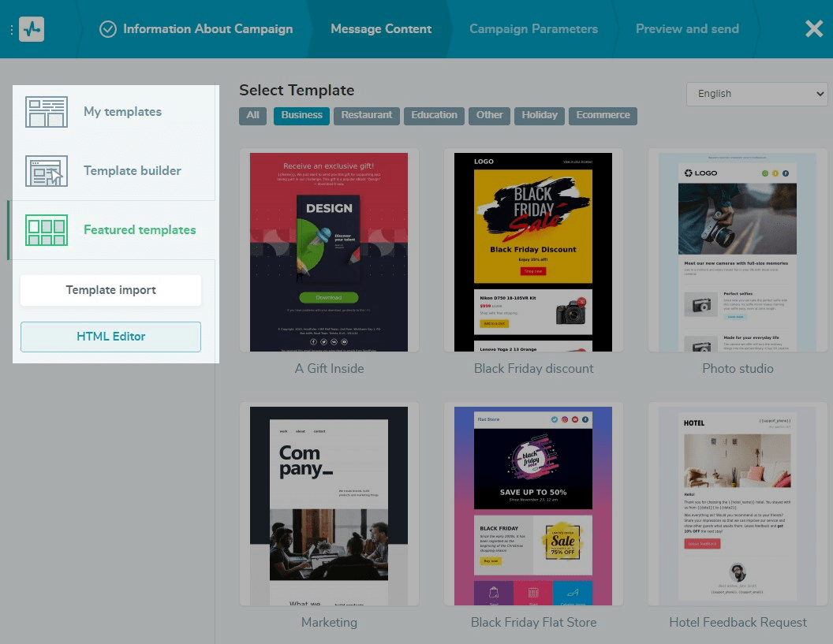Click the Featured templates grid icon

click(47, 230)
